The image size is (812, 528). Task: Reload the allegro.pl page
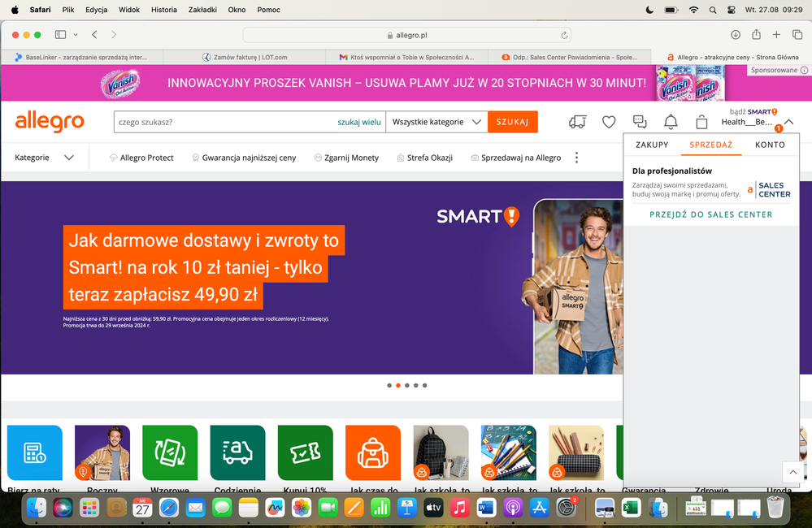click(x=564, y=35)
